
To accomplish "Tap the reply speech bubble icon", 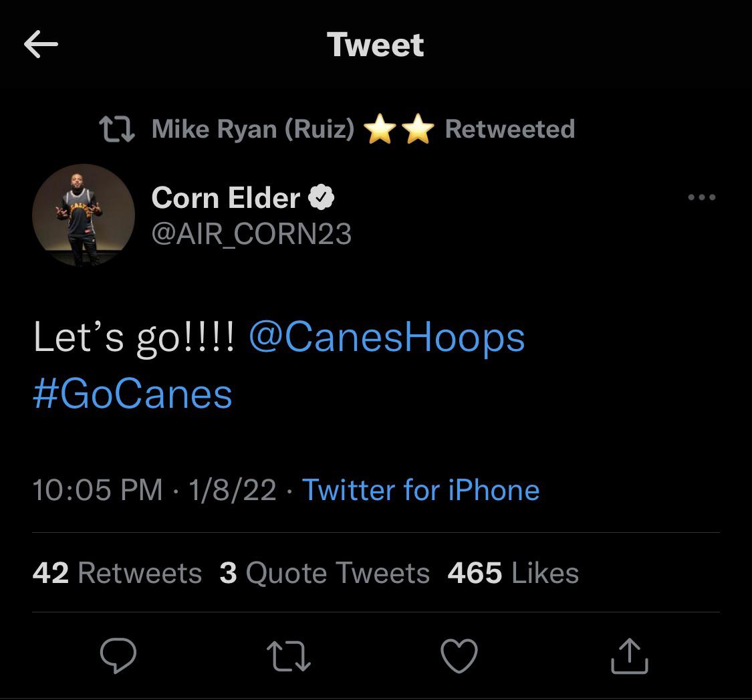I will pos(118,655).
